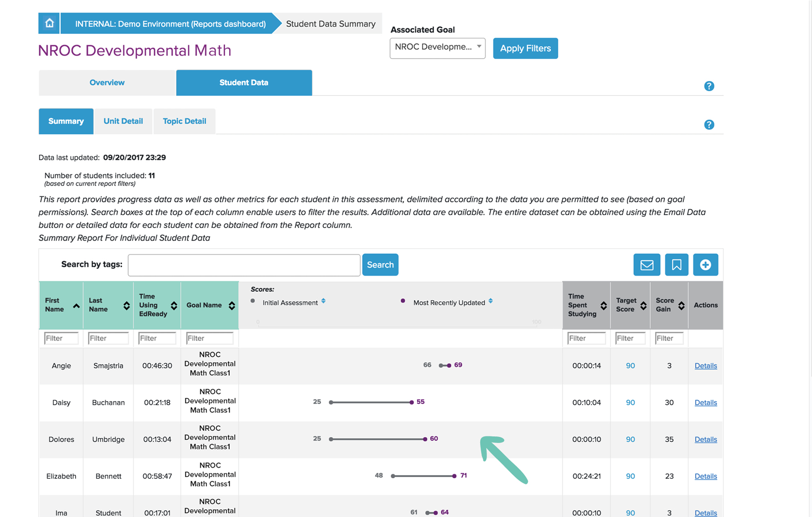This screenshot has width=812, height=517.
Task: Sort the Target Score column
Action: pos(643,306)
